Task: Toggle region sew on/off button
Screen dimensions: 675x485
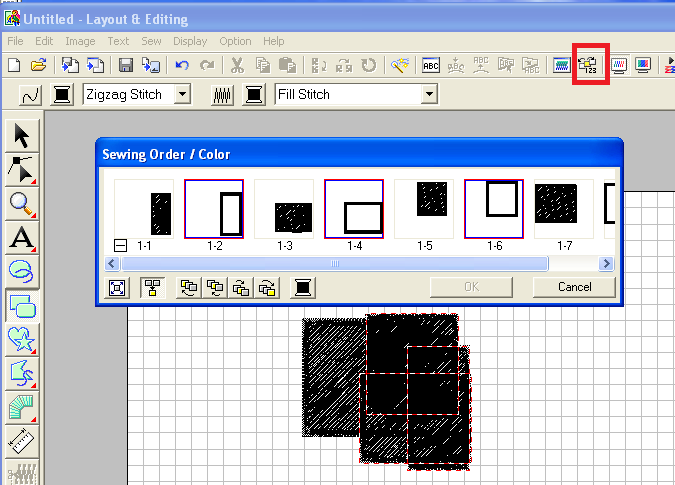Action: (224, 95)
